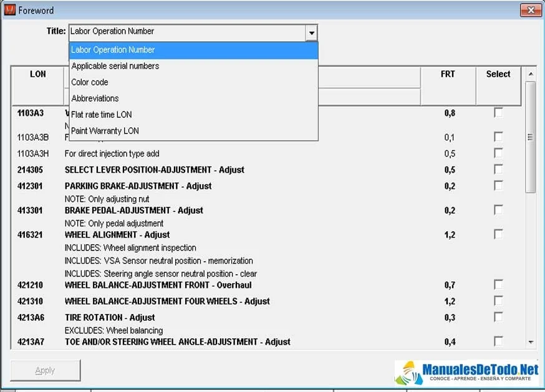Click the Honda app icon in title bar

tap(10, 10)
